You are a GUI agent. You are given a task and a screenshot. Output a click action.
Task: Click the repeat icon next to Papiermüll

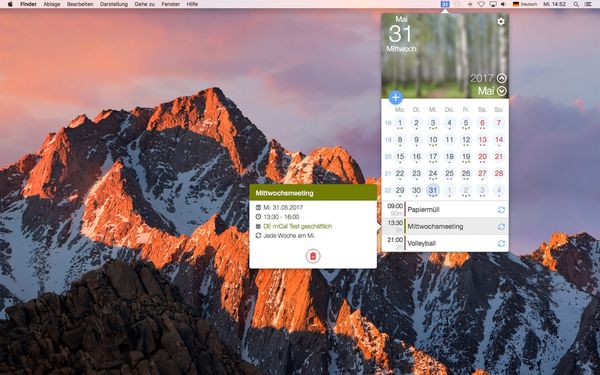point(501,210)
